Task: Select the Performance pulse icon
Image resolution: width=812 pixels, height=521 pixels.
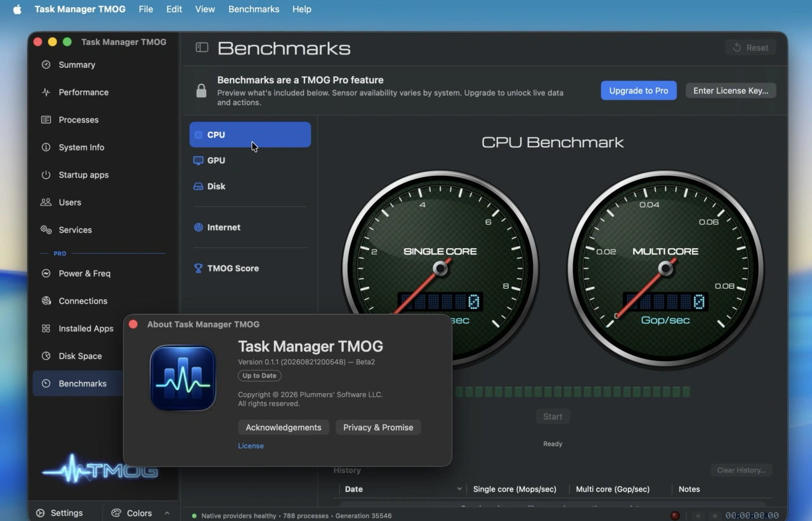Action: coord(46,92)
